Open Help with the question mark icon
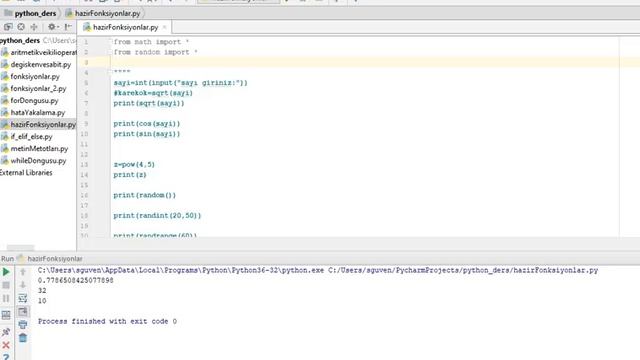640x360 pixels. point(6,357)
